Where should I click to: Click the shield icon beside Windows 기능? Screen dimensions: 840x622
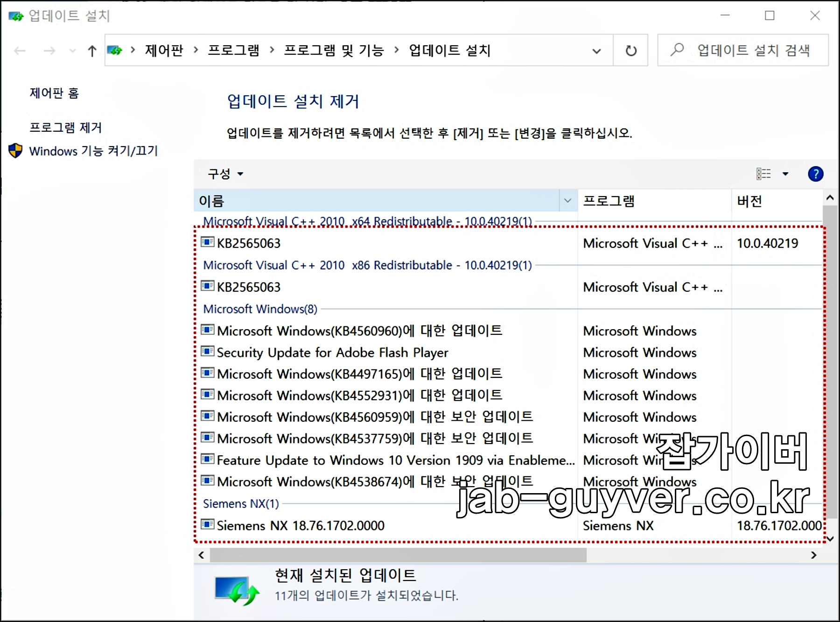click(x=15, y=150)
